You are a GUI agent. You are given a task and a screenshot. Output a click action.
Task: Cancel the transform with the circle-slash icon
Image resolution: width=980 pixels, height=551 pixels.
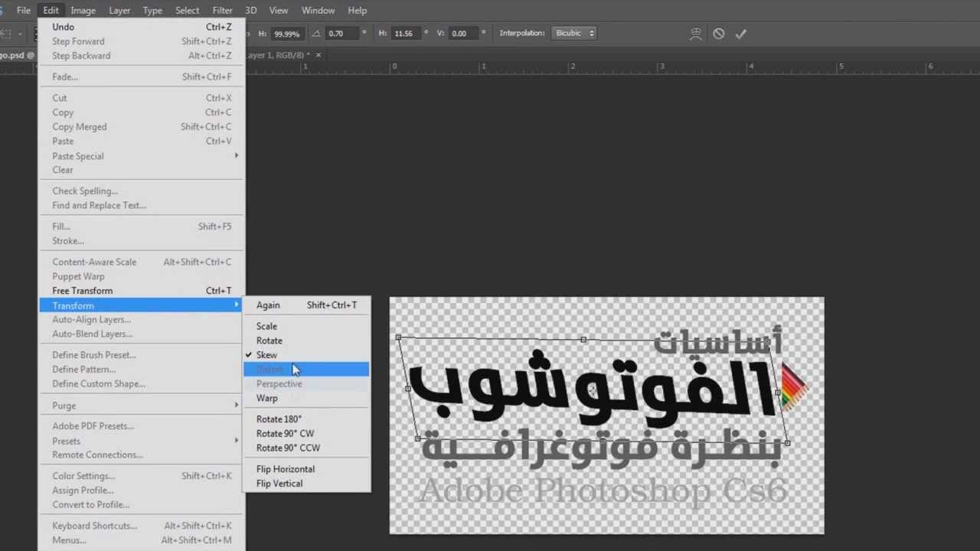click(x=718, y=34)
